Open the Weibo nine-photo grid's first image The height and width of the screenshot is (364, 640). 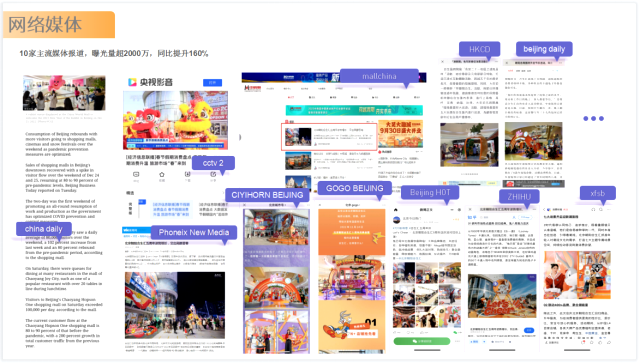[x=404, y=273]
